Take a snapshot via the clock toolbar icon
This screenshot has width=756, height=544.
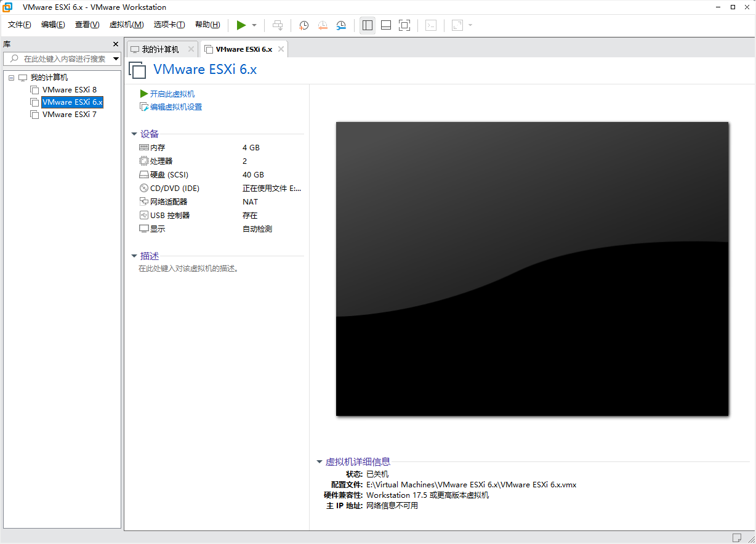point(303,25)
